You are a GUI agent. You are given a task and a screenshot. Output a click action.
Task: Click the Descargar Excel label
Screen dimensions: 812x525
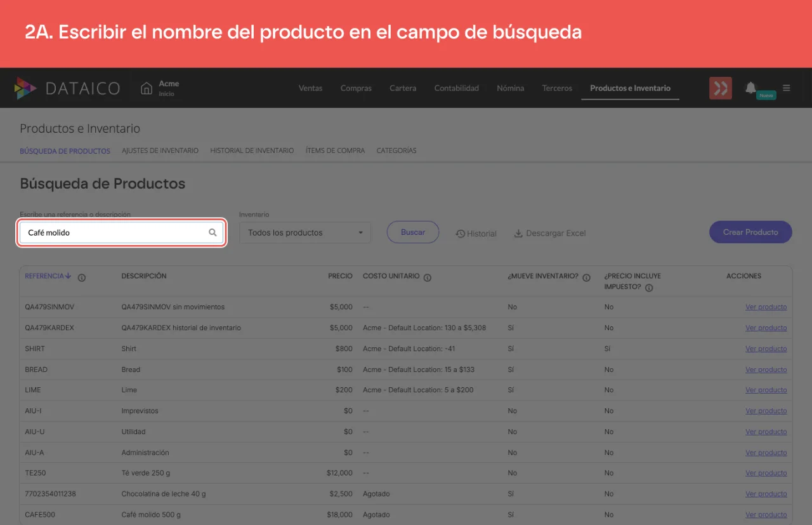(556, 234)
